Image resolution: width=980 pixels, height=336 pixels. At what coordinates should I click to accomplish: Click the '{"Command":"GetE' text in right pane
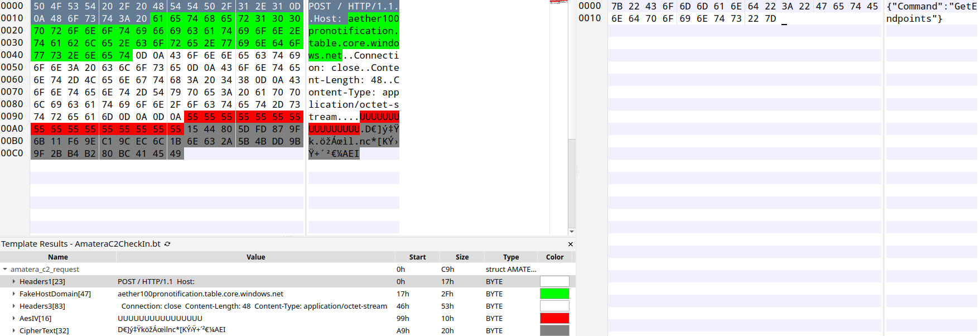point(931,6)
